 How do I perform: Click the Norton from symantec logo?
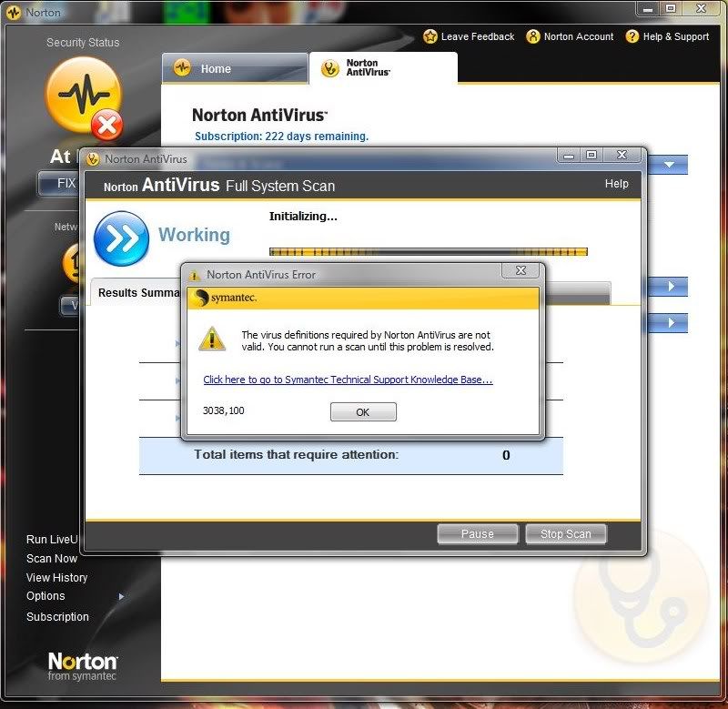coord(83,666)
